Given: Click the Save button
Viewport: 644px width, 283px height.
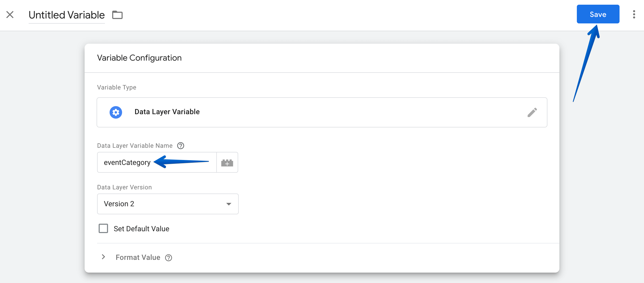Looking at the screenshot, I should (x=598, y=14).
